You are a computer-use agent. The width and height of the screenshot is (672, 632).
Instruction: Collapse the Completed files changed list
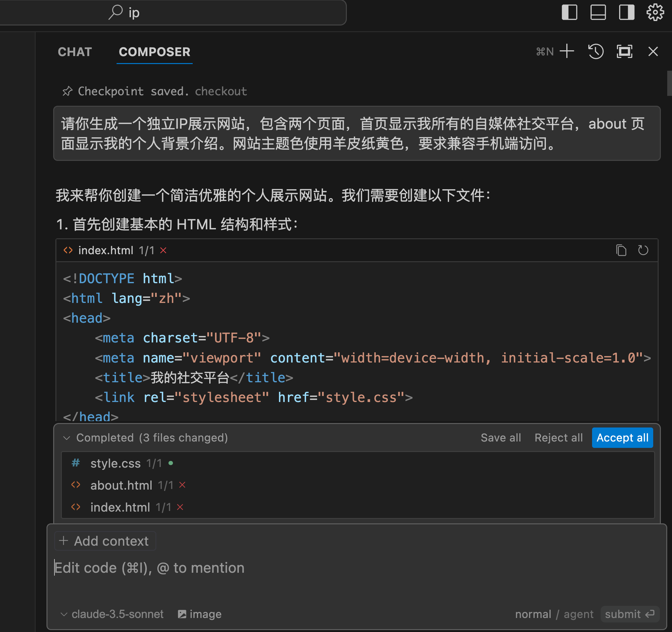click(x=67, y=438)
